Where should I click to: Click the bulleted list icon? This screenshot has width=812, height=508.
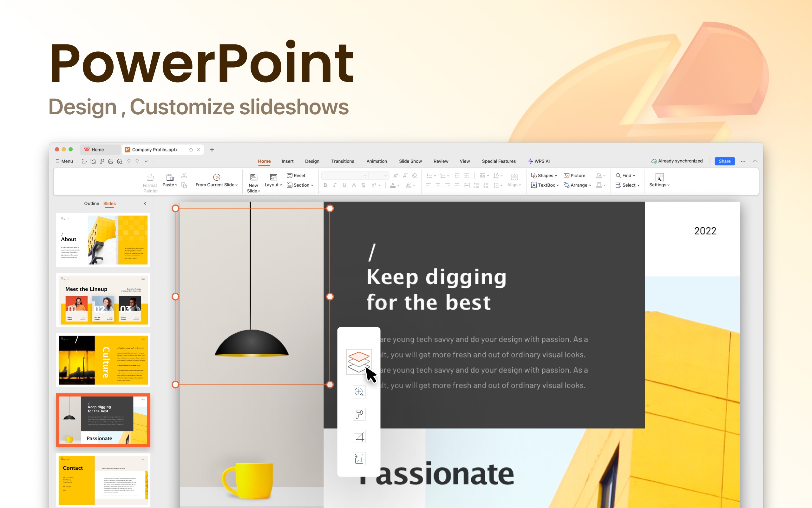(429, 176)
